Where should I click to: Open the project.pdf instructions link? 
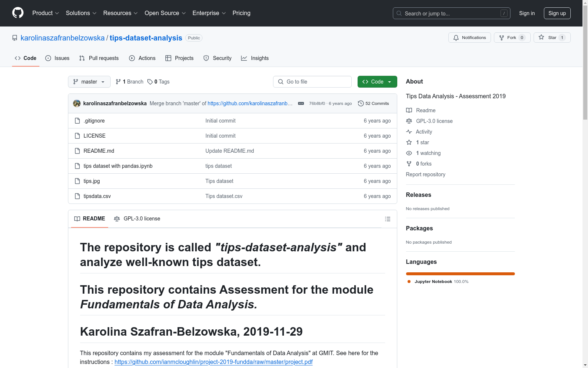click(213, 362)
